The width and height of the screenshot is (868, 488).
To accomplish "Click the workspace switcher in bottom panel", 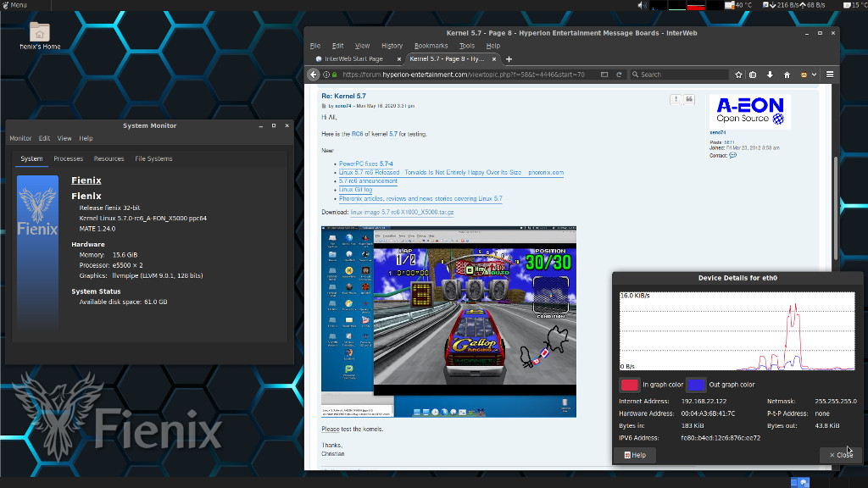I will coord(800,482).
